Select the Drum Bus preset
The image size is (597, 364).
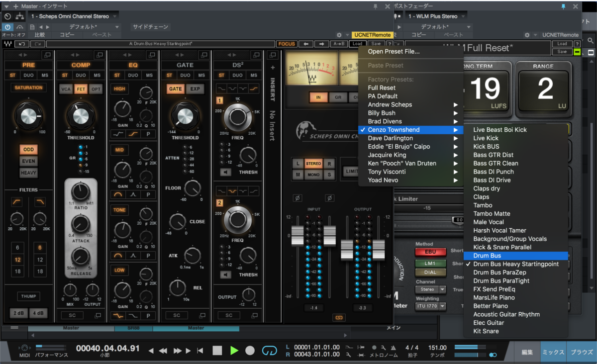coord(515,256)
